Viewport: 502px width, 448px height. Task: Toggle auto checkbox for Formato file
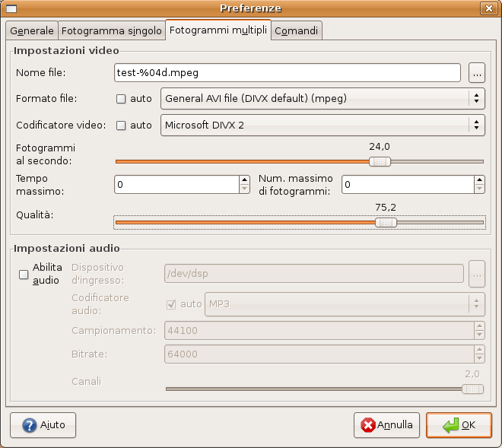(121, 99)
